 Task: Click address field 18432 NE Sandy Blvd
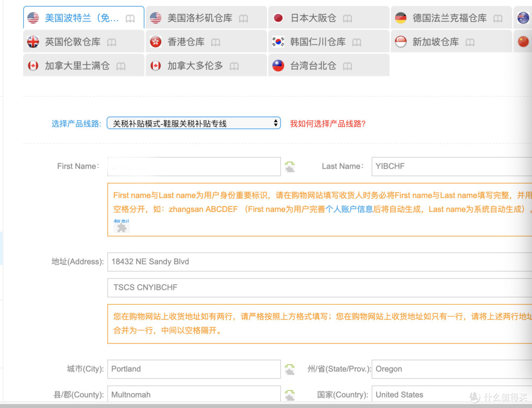coord(320,262)
